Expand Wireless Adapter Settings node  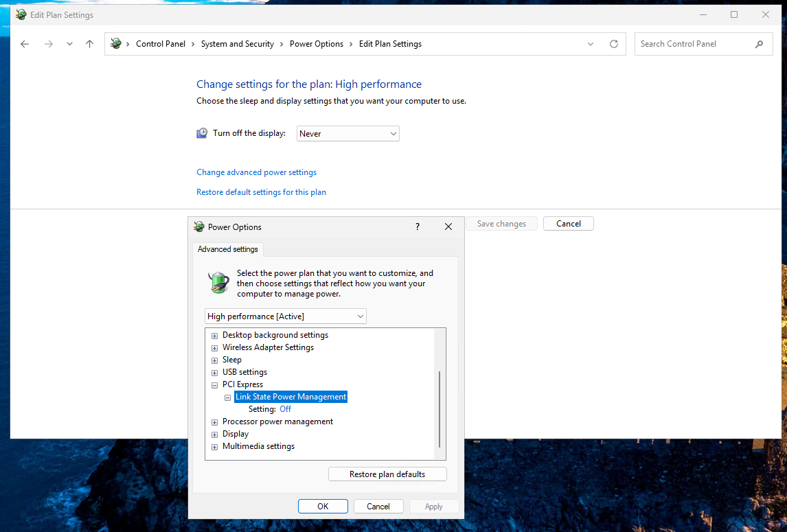tap(214, 348)
